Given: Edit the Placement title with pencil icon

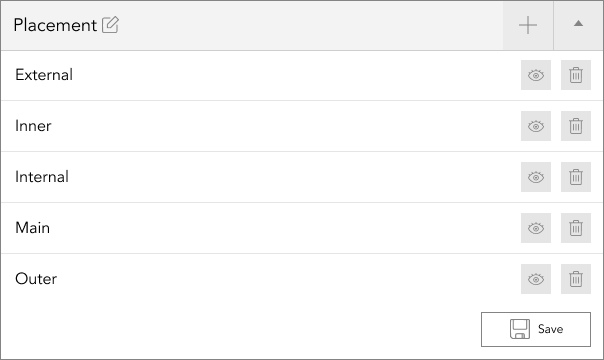Looking at the screenshot, I should point(110,25).
